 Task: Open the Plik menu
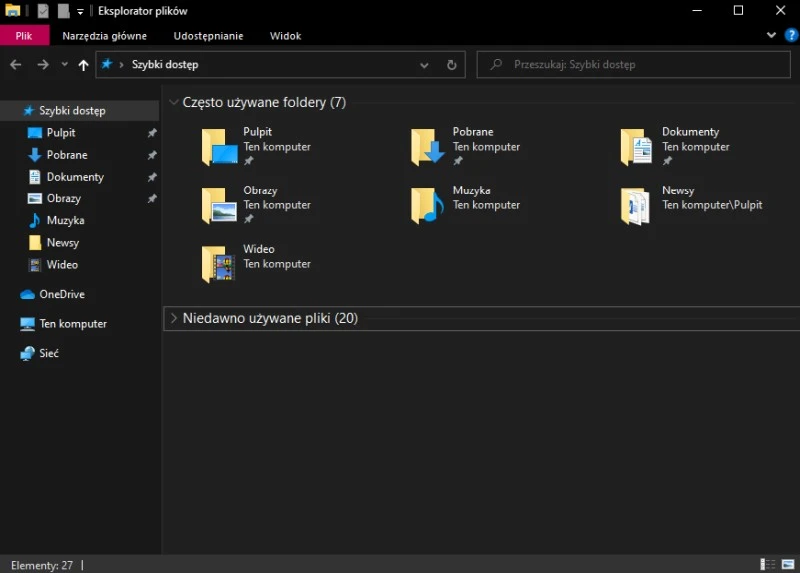(24, 36)
